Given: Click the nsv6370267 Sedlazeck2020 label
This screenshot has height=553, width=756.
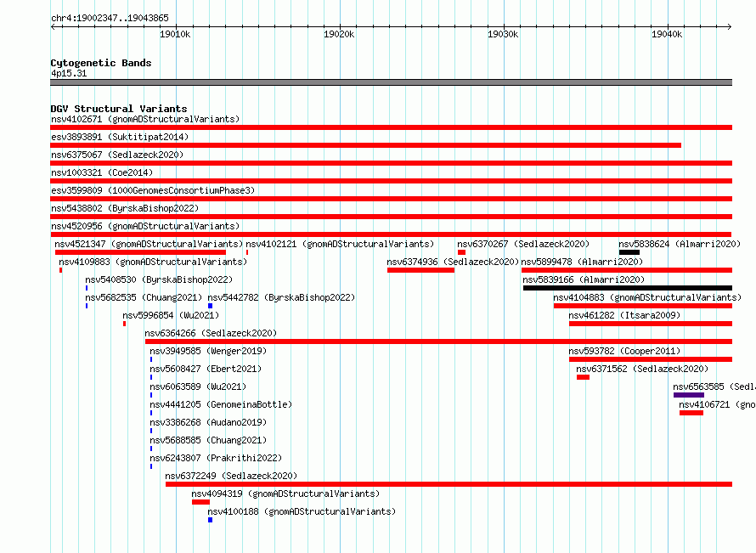Looking at the screenshot, I should point(523,244).
